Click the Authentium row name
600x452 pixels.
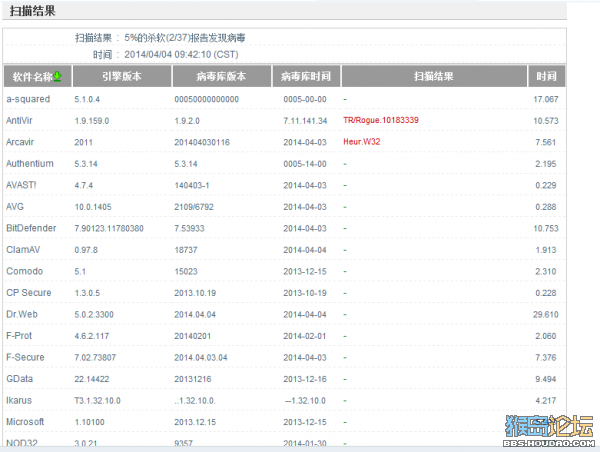30,163
